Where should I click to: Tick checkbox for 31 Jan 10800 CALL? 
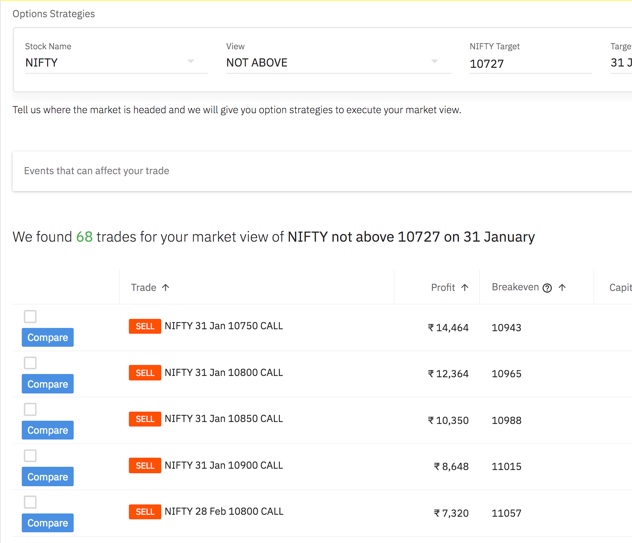30,363
